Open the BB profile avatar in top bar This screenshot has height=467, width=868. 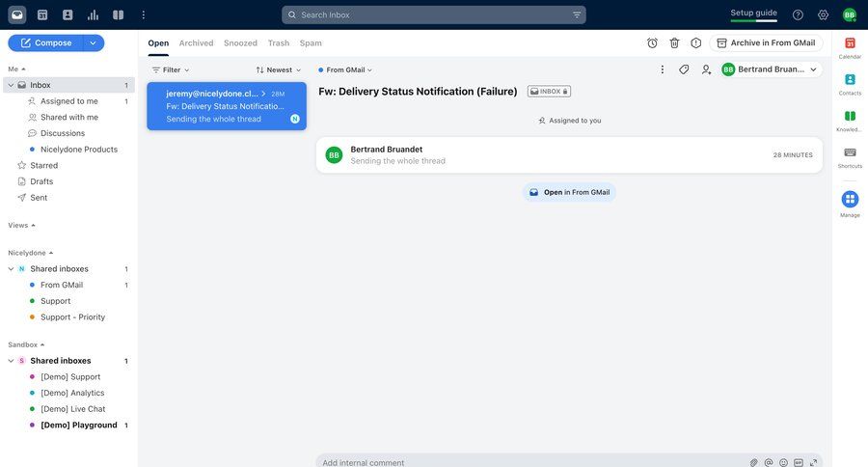point(849,15)
